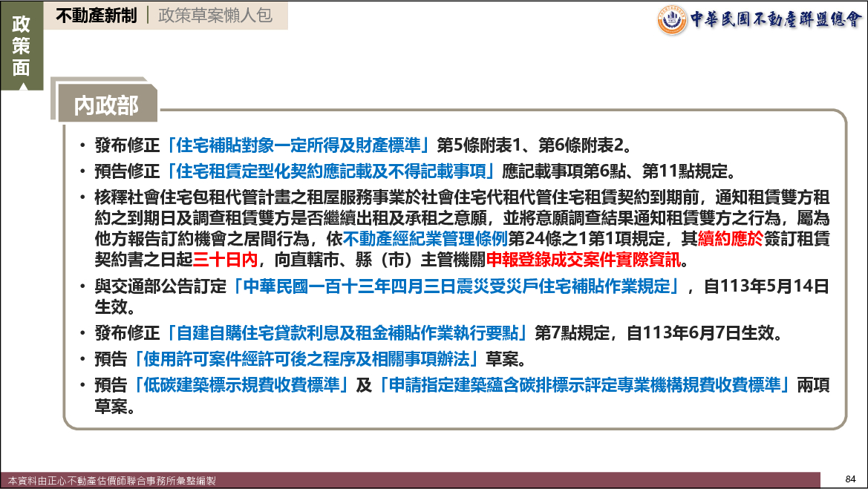Click the 內政部 section heading
The image size is (868, 489).
[x=106, y=105]
